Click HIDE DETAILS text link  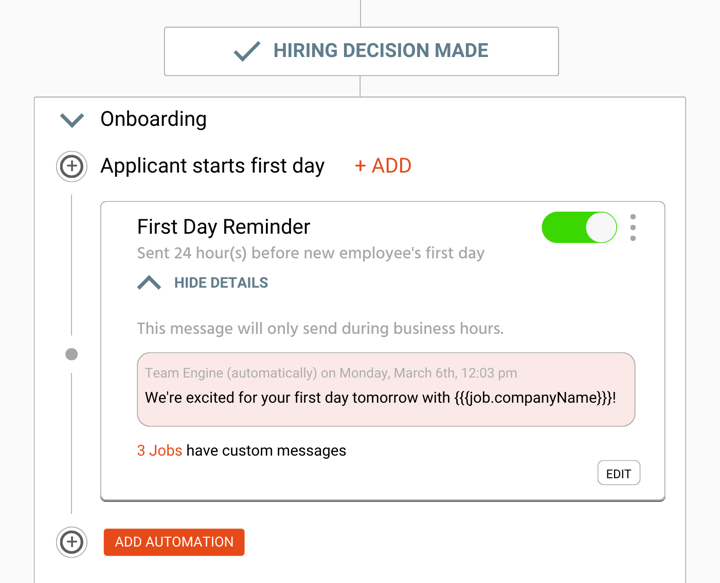click(221, 283)
